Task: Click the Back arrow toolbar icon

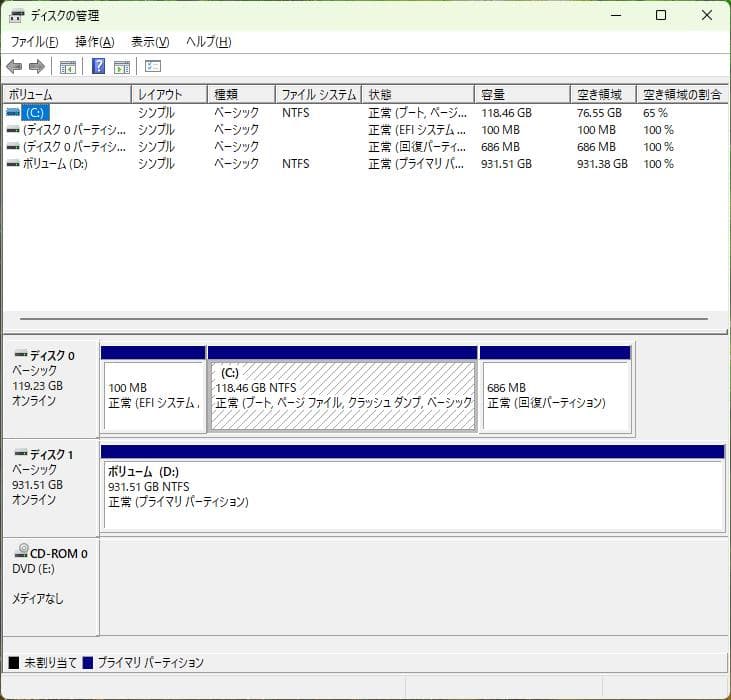Action: 14,67
